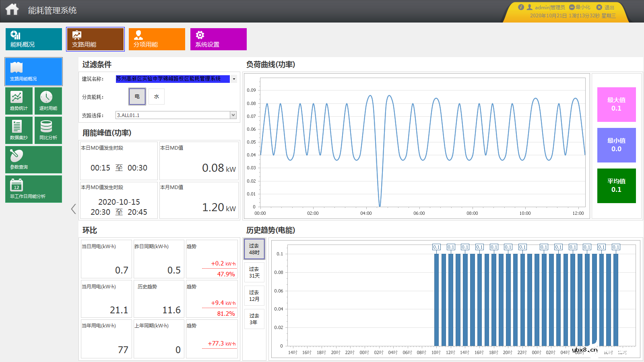This screenshot has width=644, height=362.
Task: Select 电 as the energy category
Action: (x=137, y=97)
